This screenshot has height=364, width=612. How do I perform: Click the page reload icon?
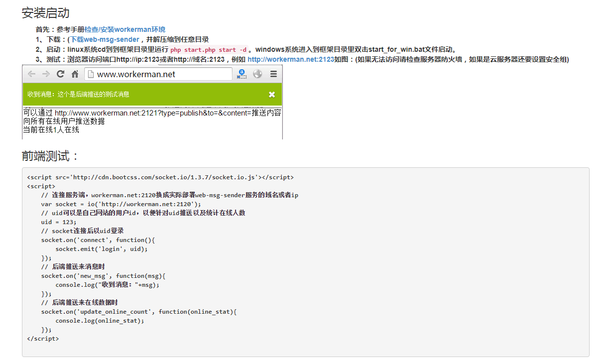click(x=60, y=74)
